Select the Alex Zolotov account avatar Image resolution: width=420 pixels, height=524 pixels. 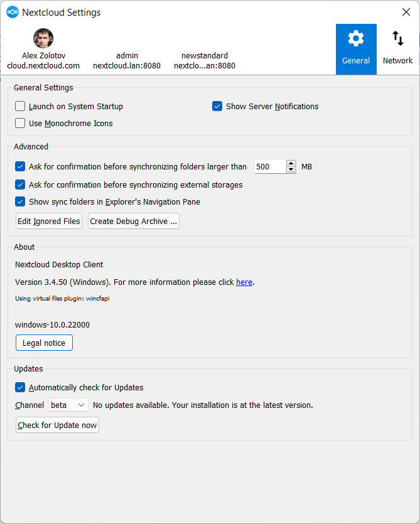[43, 38]
